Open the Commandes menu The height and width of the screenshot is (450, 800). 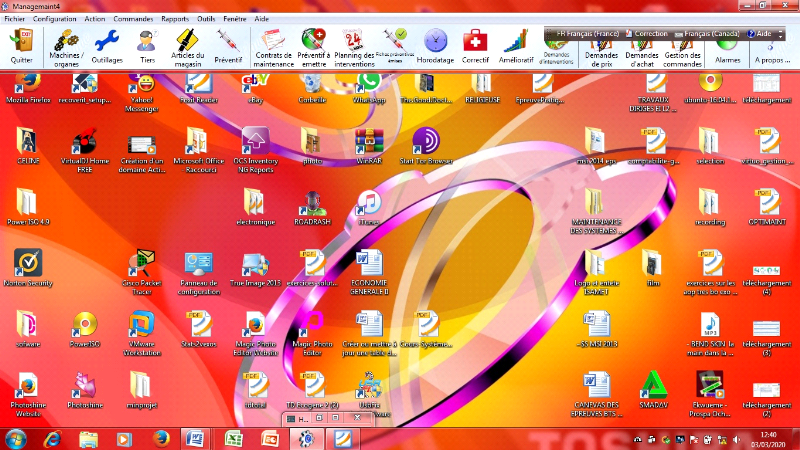coord(133,19)
